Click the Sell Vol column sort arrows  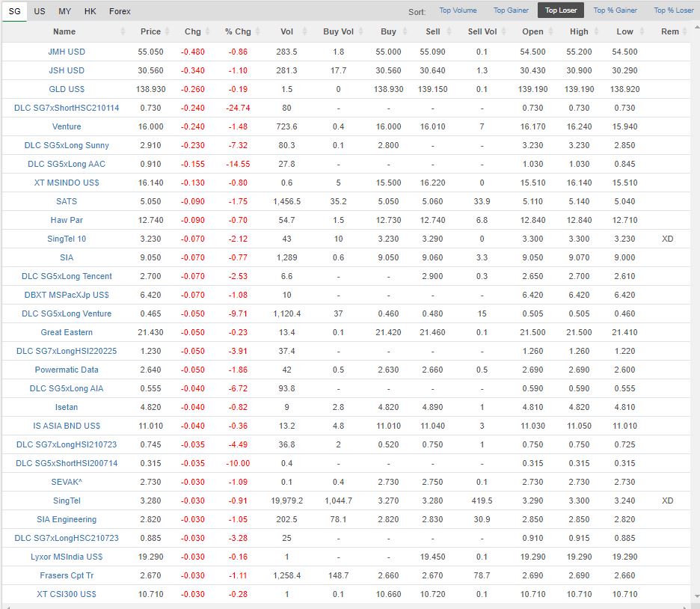point(504,31)
